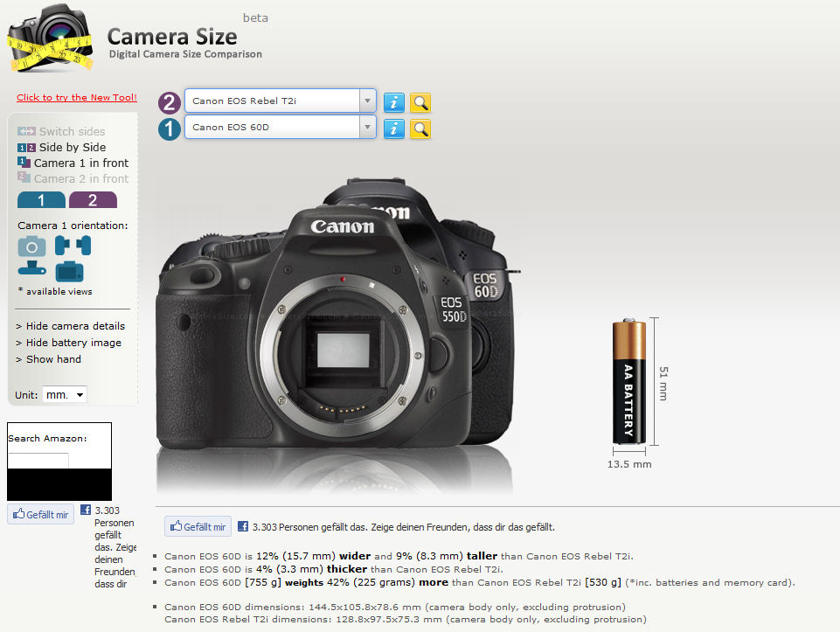This screenshot has width=840, height=632.
Task: Click Gefällt mir button below camera image
Action: (x=198, y=526)
